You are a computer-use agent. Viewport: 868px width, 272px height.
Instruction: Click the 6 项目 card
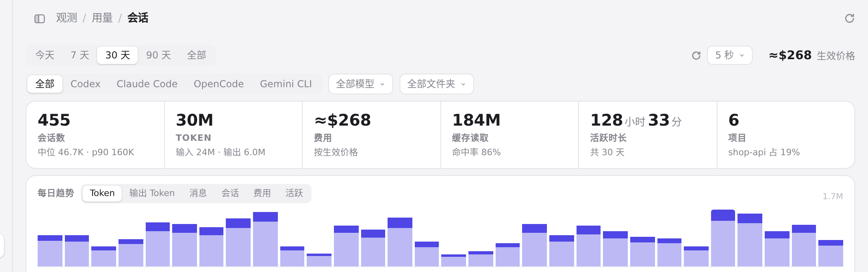click(x=786, y=135)
